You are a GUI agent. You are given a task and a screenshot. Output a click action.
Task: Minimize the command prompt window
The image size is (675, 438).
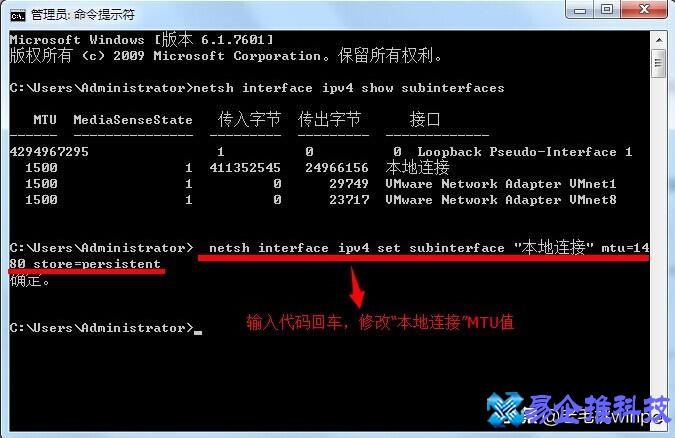(x=580, y=9)
